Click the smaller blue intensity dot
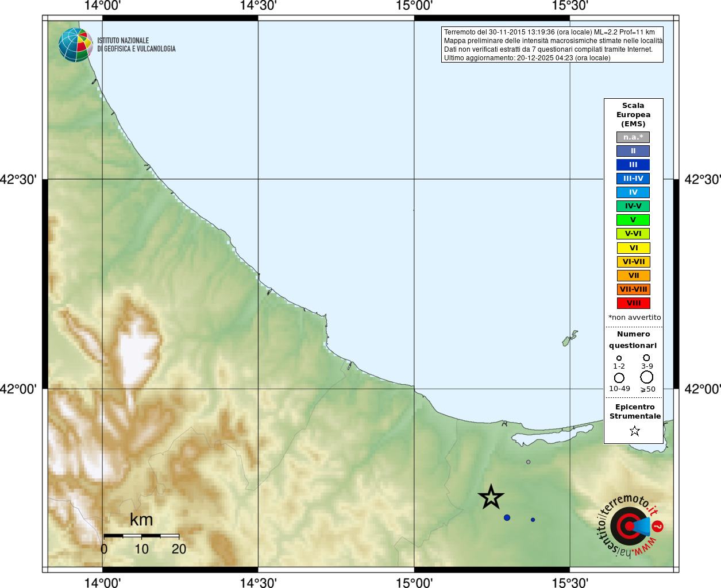 point(533,520)
